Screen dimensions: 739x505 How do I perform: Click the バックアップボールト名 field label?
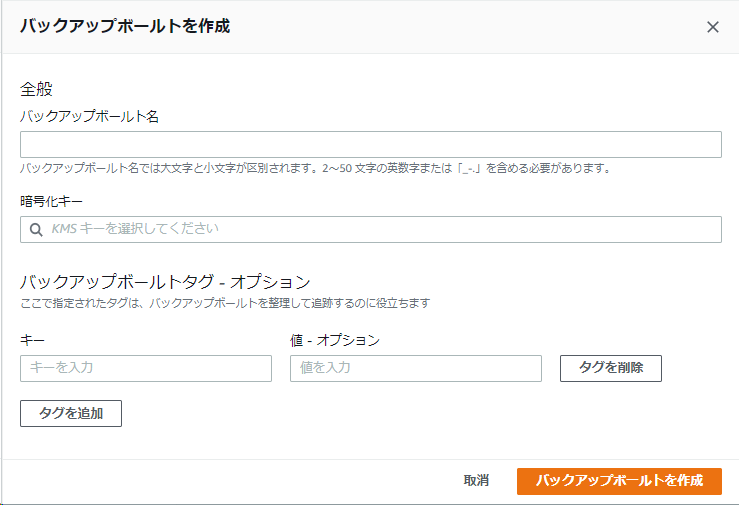pos(90,116)
